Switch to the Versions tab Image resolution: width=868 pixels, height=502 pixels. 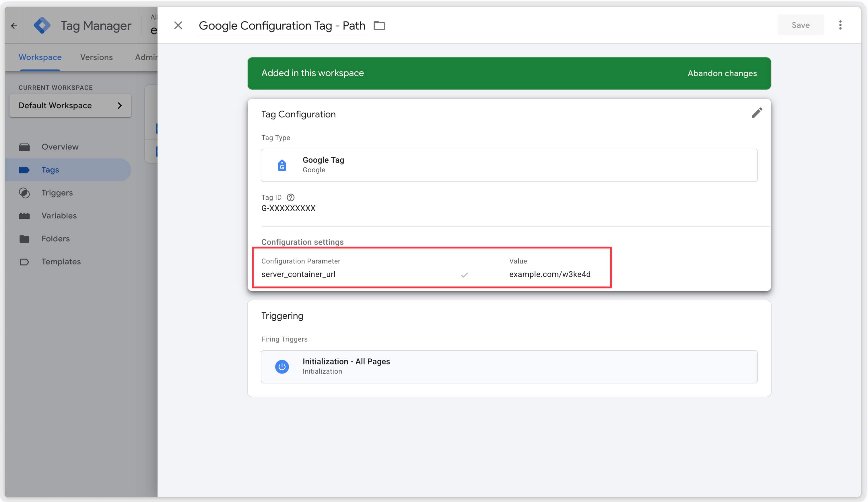tap(96, 57)
